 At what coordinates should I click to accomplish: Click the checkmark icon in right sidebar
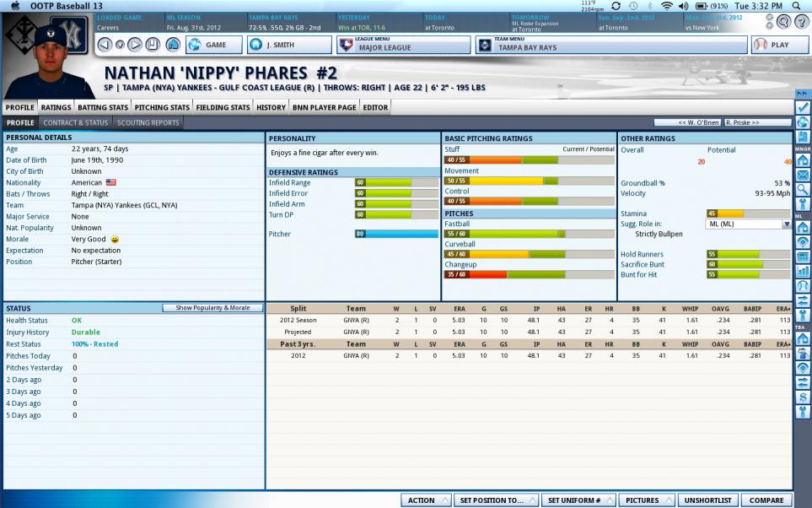click(803, 107)
